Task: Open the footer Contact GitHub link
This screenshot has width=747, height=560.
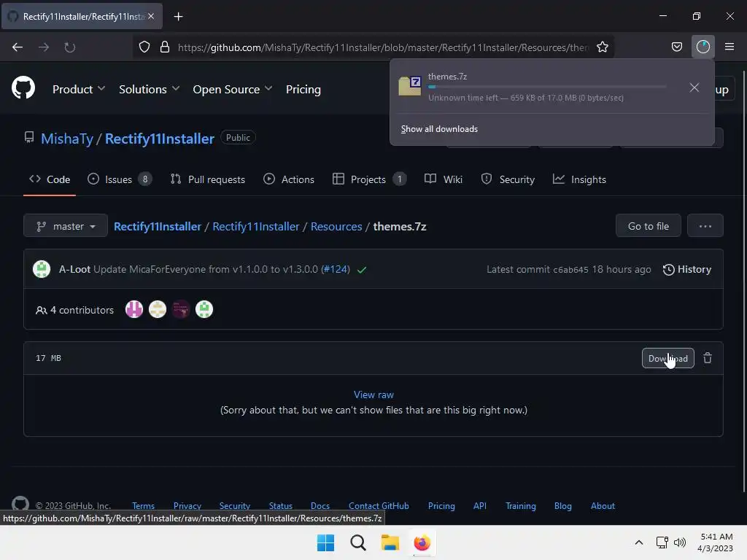Action: click(x=379, y=506)
